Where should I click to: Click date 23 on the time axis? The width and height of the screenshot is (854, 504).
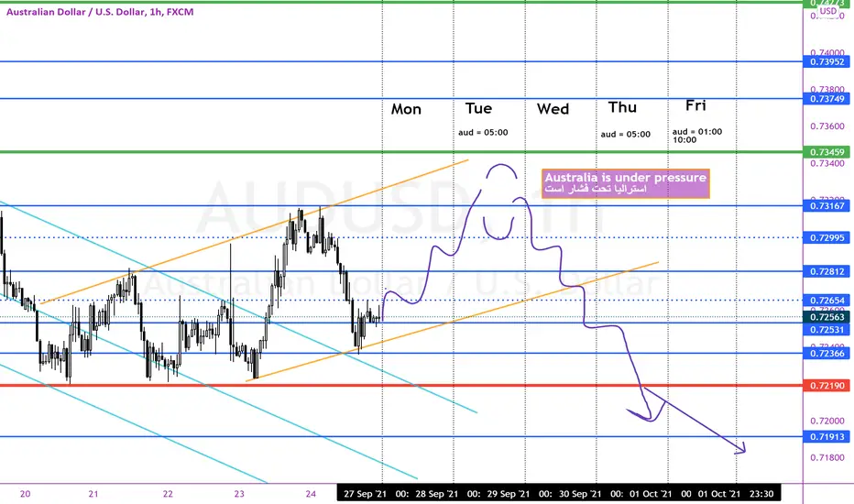pyautogui.click(x=239, y=494)
